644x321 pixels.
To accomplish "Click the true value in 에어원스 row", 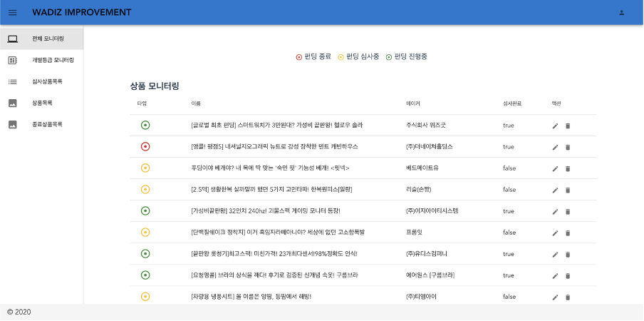I will 509,275.
